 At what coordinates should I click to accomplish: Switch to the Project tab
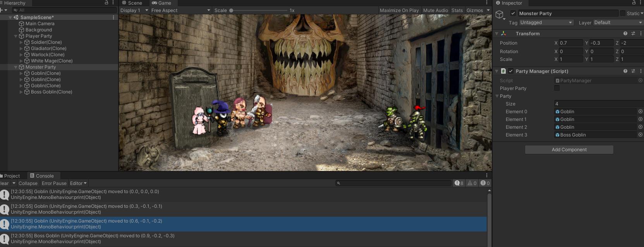(x=10, y=176)
